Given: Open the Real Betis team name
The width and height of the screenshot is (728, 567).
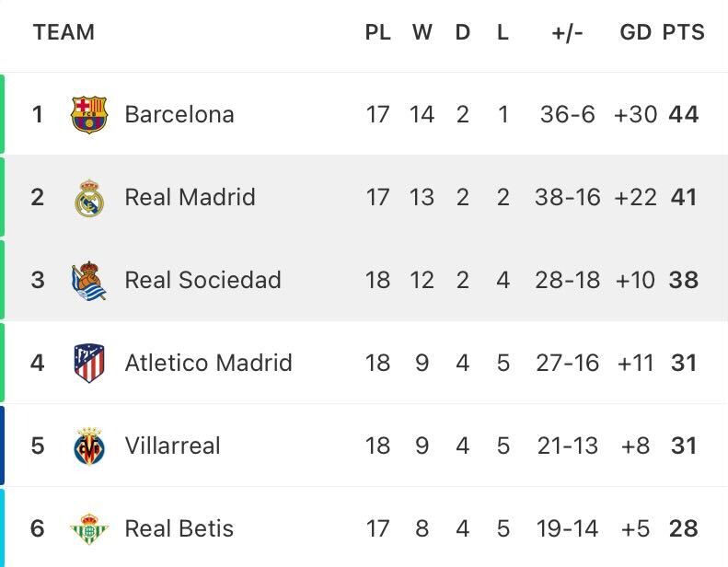Looking at the screenshot, I should [179, 528].
